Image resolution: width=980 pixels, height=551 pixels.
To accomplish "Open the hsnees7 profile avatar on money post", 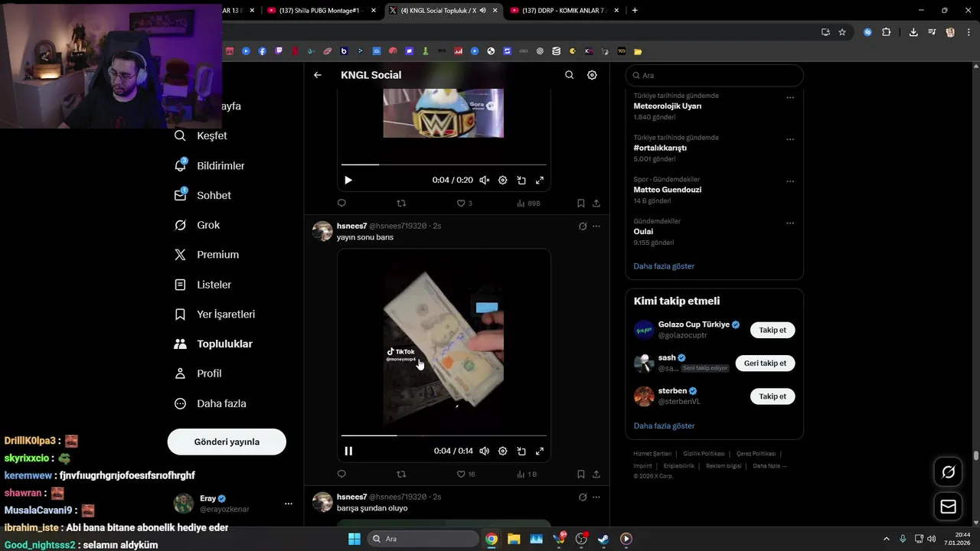I will coord(322,231).
